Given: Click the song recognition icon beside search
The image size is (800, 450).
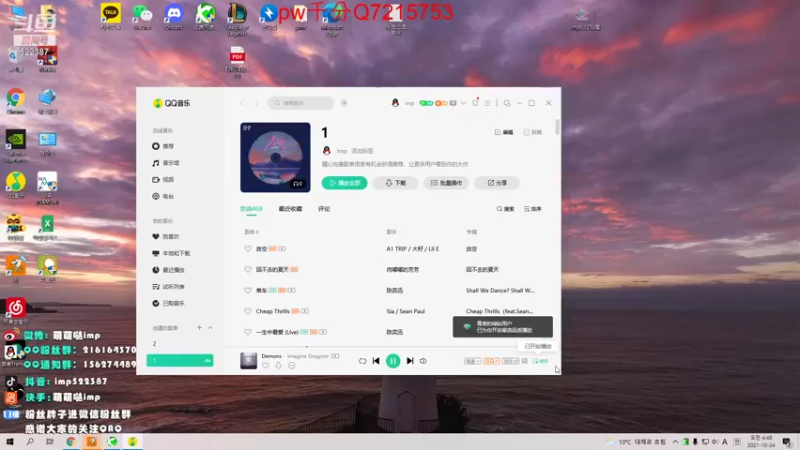Looking at the screenshot, I should click(344, 103).
